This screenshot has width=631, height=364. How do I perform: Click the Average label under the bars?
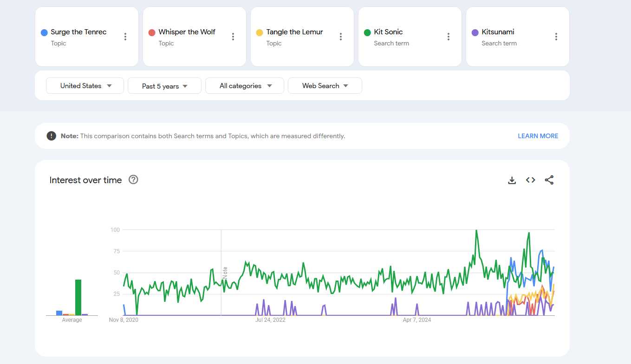point(72,320)
